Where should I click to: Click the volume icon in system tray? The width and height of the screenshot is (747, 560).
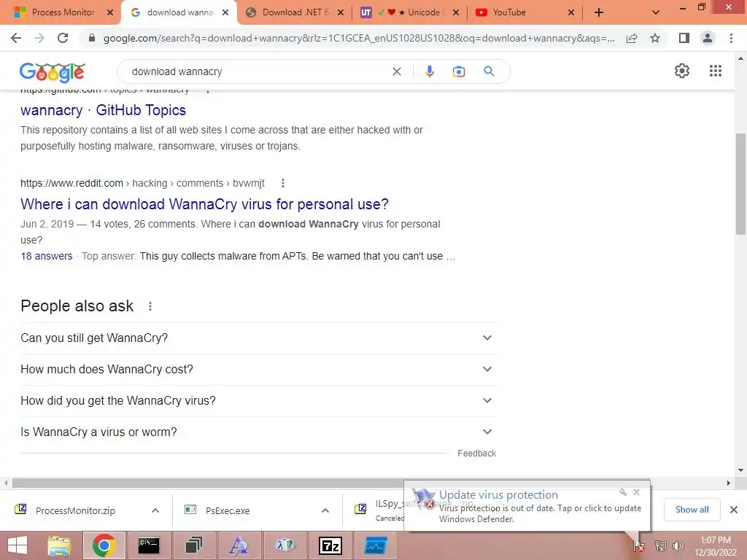(x=678, y=546)
